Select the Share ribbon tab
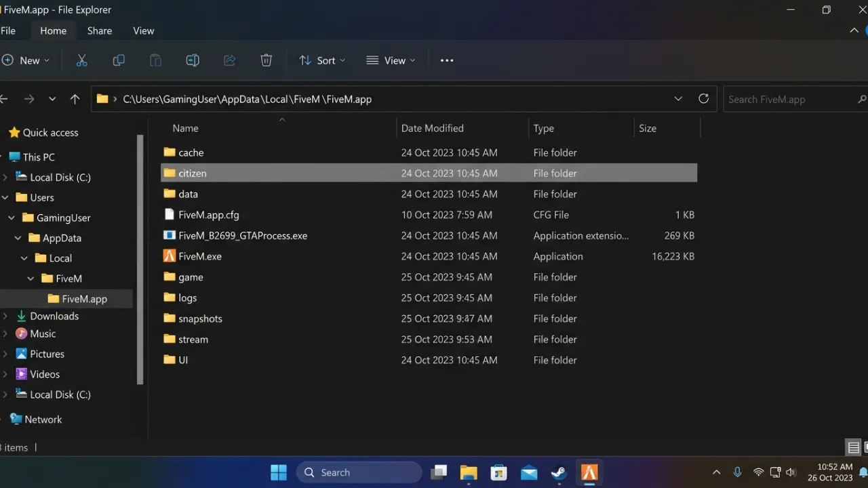This screenshot has width=868, height=488. 100,30
